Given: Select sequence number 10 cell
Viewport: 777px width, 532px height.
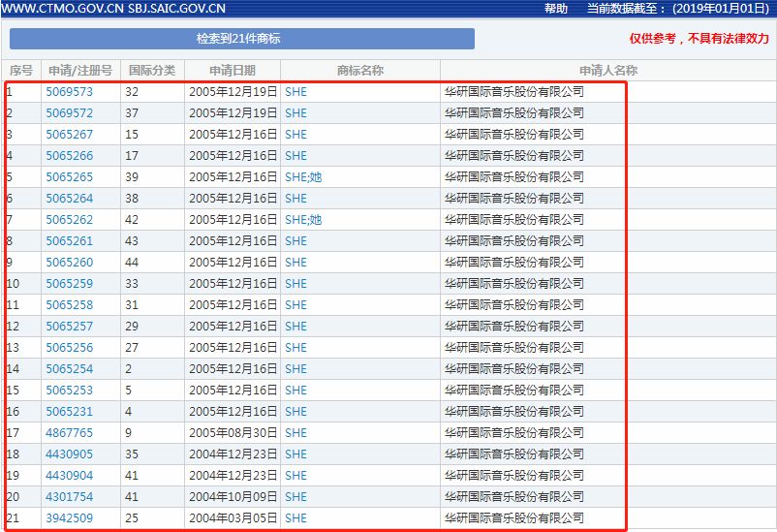Looking at the screenshot, I should point(13,284).
